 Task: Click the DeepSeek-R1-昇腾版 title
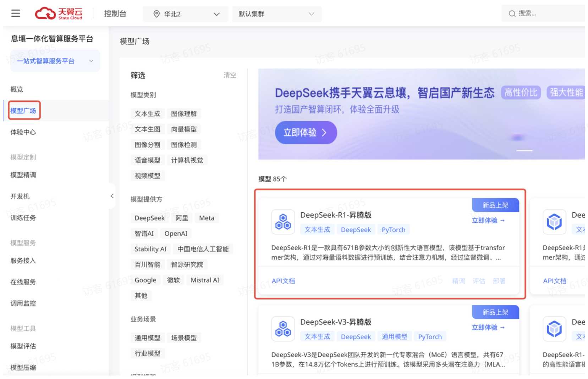tap(336, 215)
